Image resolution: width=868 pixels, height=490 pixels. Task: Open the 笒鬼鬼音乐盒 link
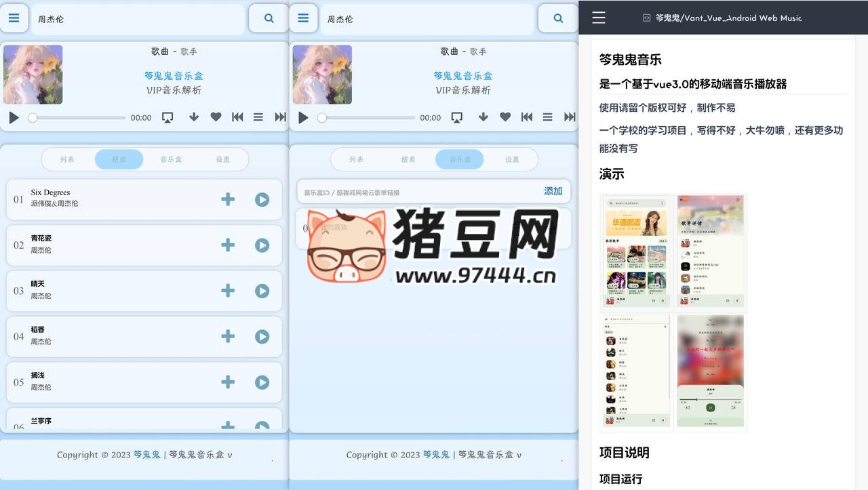point(174,75)
